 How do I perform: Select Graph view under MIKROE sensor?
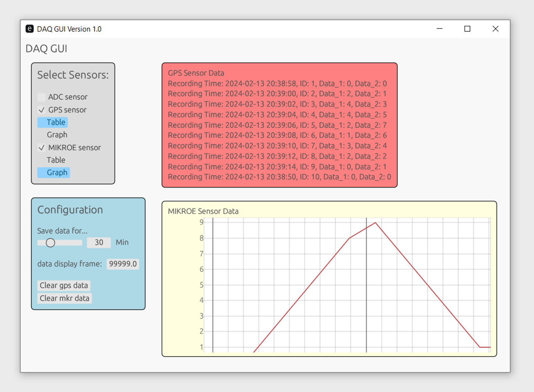click(54, 172)
